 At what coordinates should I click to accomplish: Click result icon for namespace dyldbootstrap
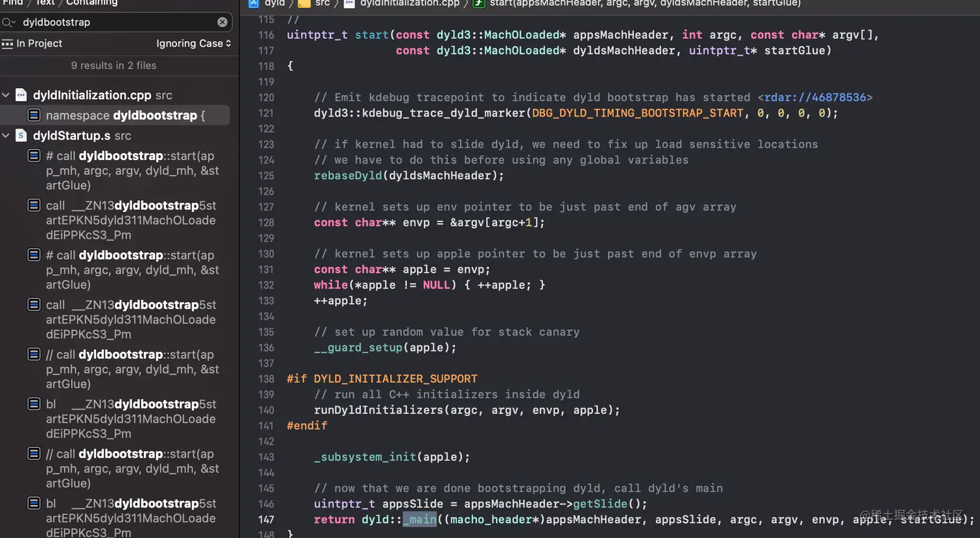[x=34, y=115]
